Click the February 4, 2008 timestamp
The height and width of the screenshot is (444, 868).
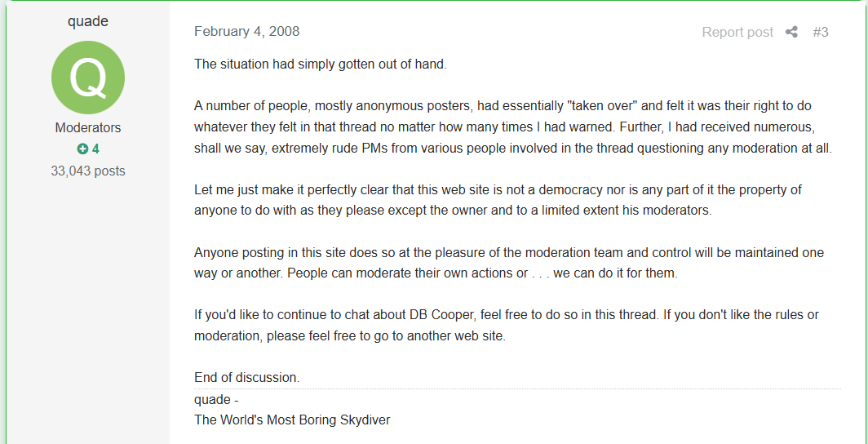(247, 31)
